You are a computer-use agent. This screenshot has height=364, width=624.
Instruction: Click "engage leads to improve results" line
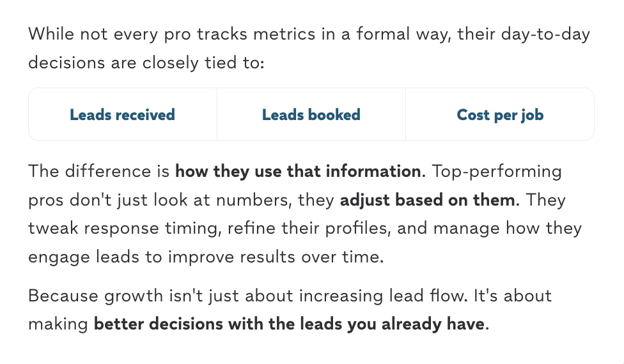pyautogui.click(x=162, y=257)
